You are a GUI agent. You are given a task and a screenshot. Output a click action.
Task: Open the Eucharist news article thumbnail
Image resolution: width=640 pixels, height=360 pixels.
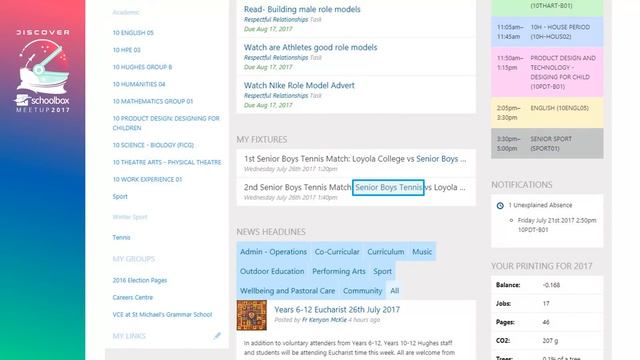click(252, 315)
